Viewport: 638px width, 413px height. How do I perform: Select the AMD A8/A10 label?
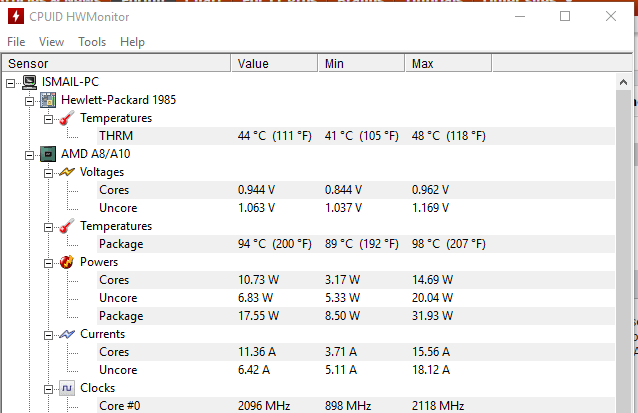coord(96,154)
